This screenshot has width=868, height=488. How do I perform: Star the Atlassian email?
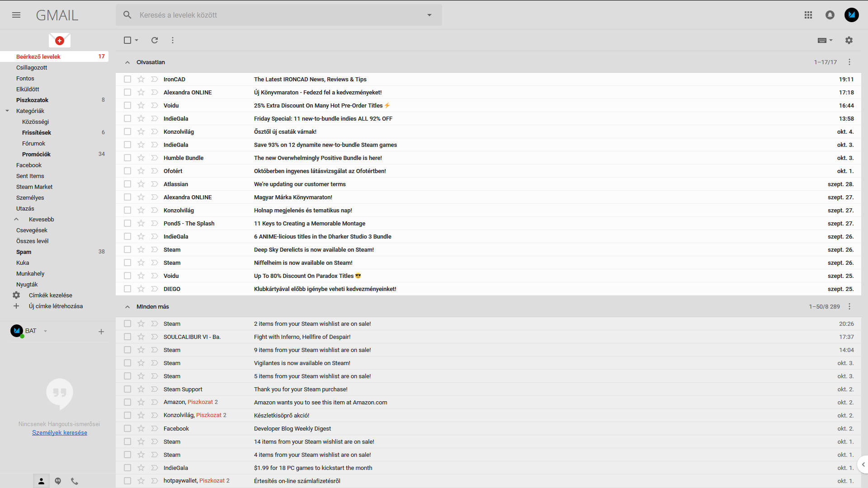[141, 184]
